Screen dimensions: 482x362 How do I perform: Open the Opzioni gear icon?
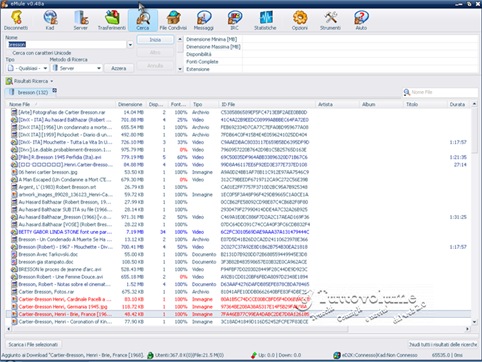pos(300,20)
